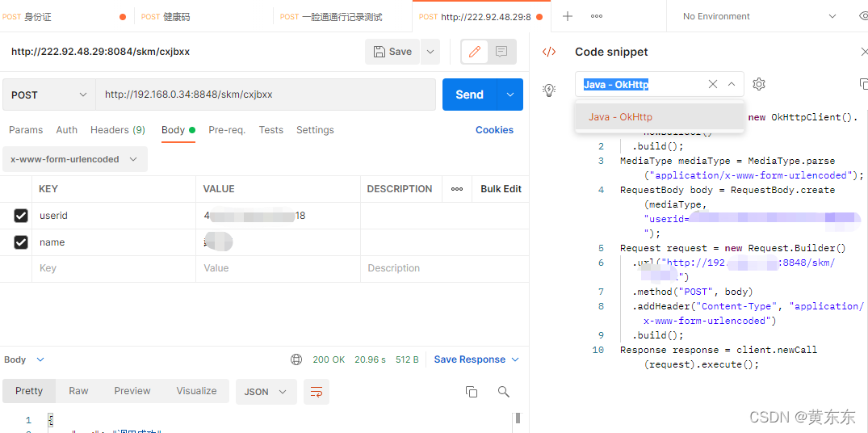Open the code snippet panel icon

[x=548, y=52]
